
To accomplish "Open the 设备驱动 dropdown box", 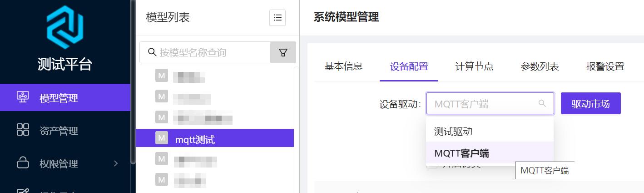I will point(490,103).
